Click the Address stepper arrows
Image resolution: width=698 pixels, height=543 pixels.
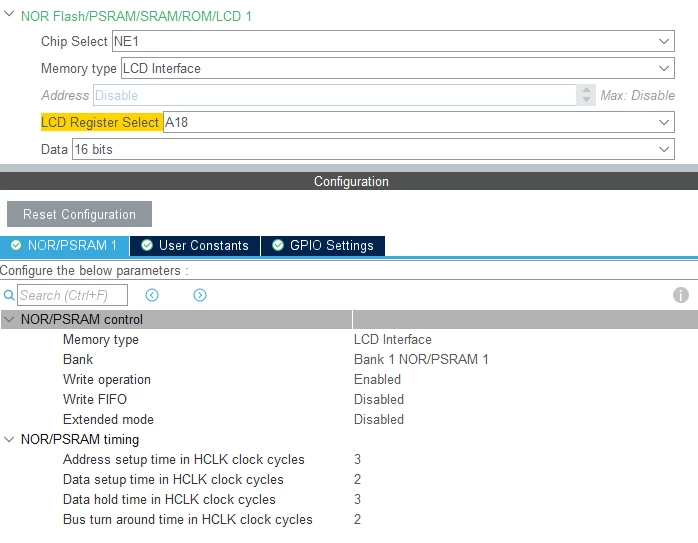[586, 95]
